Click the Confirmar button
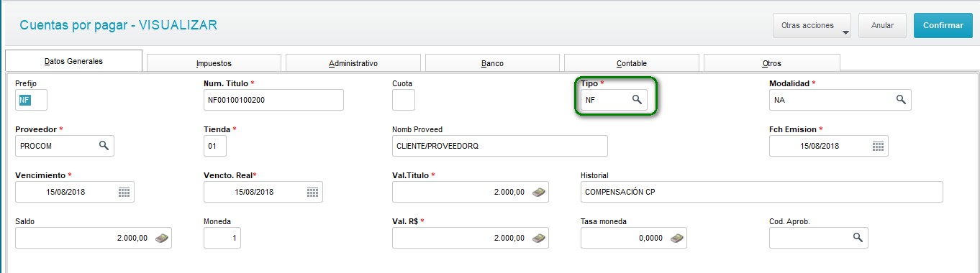 click(943, 25)
